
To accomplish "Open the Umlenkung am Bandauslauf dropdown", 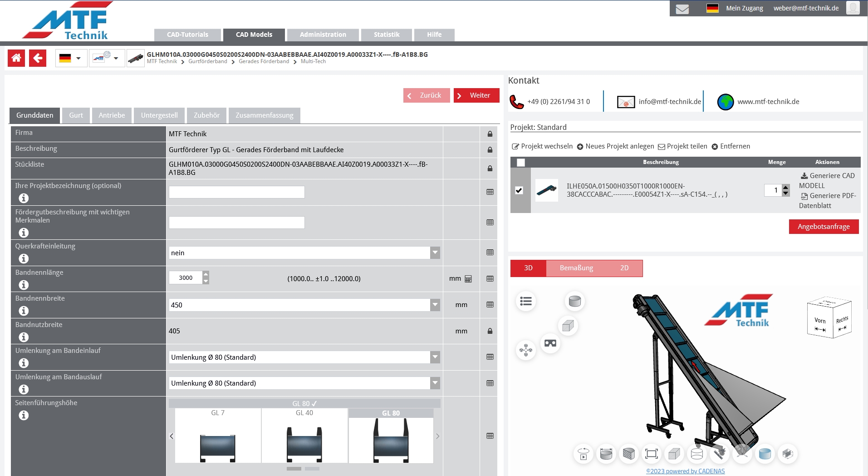I will [x=304, y=383].
